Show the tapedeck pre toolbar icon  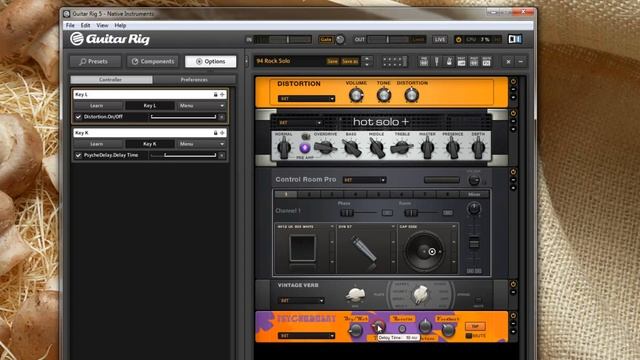[x=424, y=62]
